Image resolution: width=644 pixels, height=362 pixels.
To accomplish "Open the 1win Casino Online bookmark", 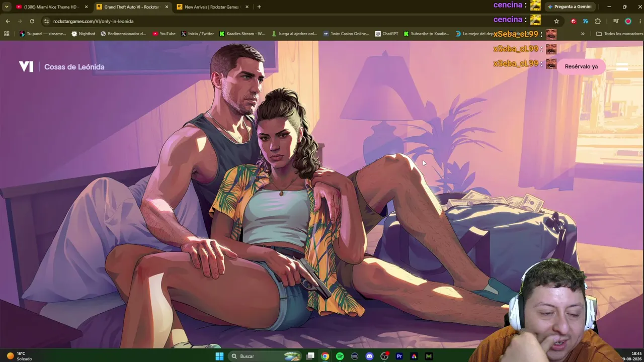I will [x=346, y=34].
